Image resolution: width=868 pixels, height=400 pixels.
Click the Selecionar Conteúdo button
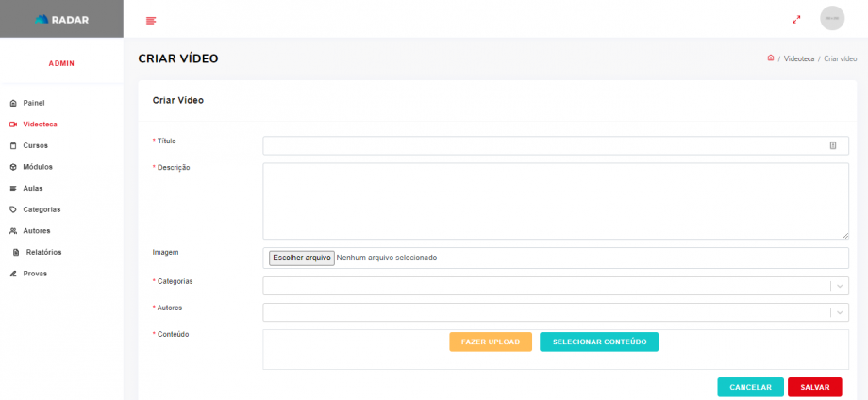point(599,342)
